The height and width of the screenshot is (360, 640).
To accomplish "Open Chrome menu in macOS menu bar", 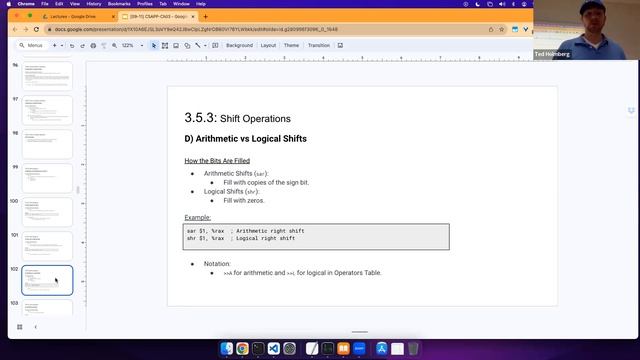I will pyautogui.click(x=26, y=4).
